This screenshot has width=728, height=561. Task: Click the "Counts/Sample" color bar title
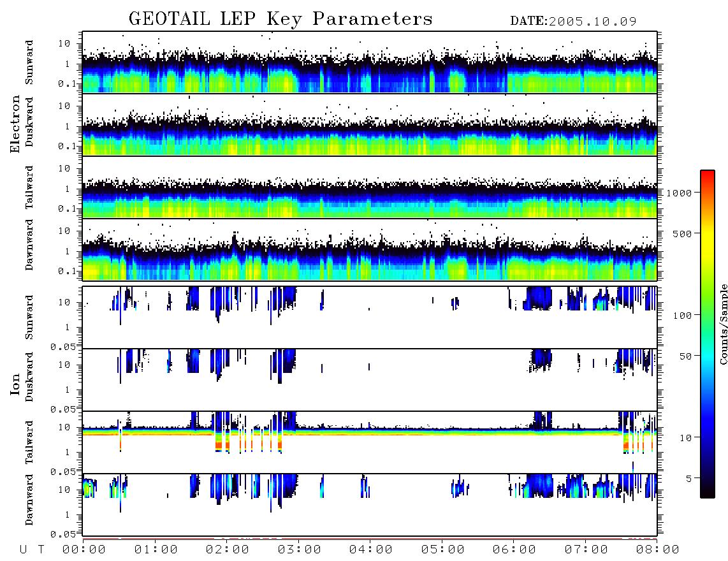723,324
